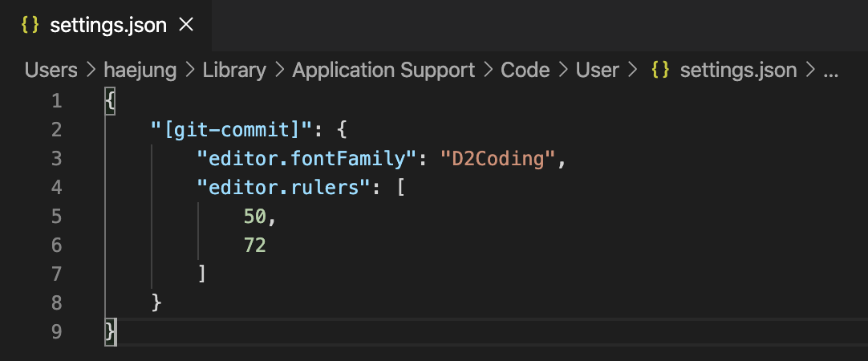Click the closing brace on line 8
868x361 pixels.
156,303
